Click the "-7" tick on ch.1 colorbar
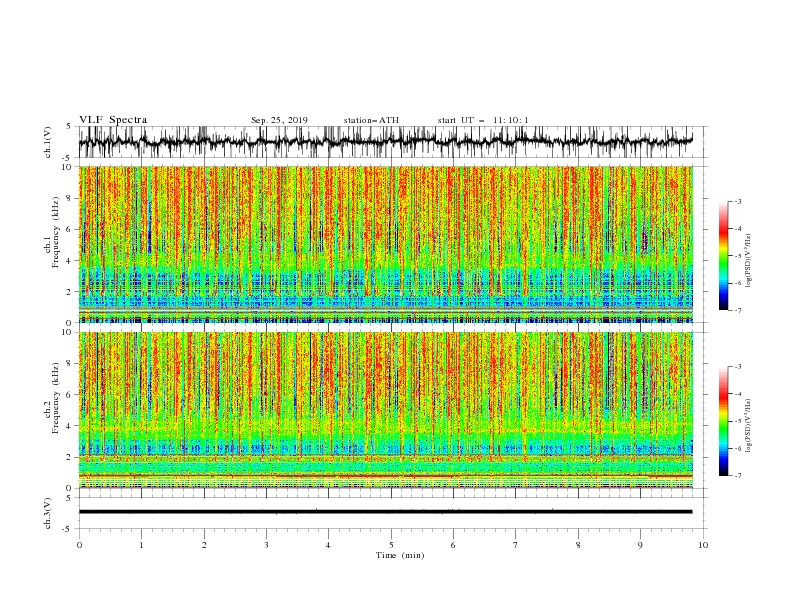This screenshot has width=792, height=612. [738, 310]
